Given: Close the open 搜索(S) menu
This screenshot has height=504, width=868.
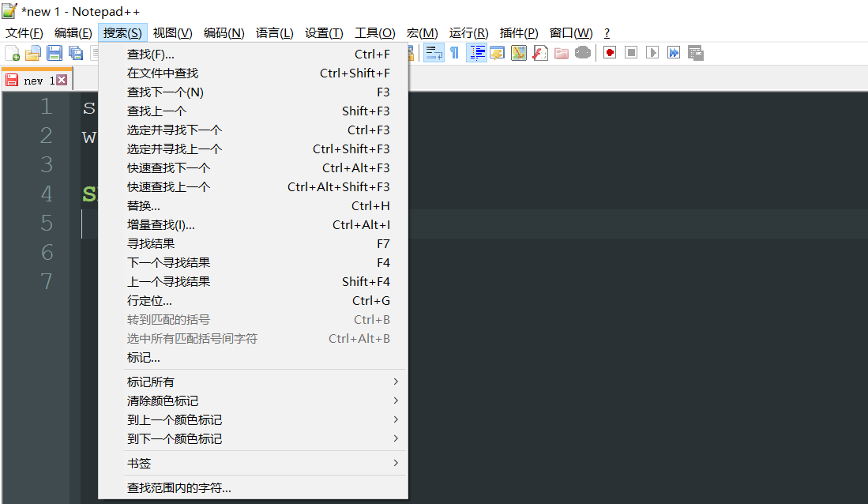Looking at the screenshot, I should tap(122, 33).
